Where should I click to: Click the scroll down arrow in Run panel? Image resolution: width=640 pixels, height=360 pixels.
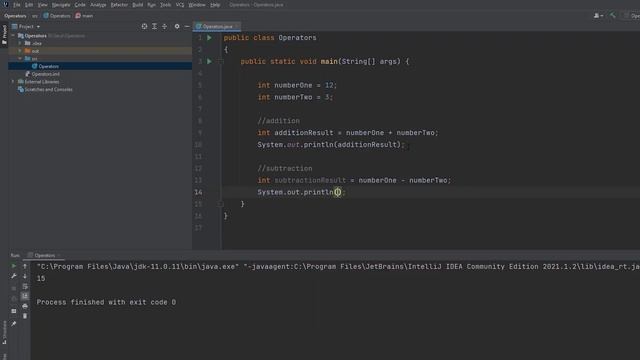(x=25, y=276)
